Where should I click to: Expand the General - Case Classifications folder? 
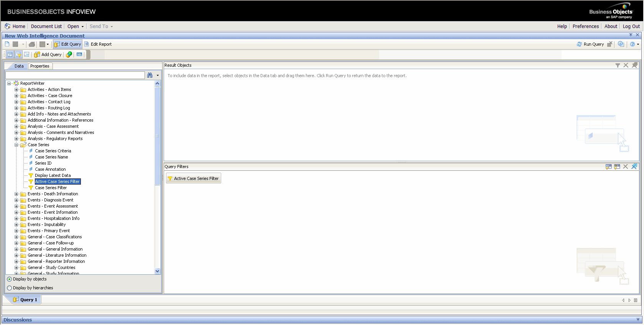[16, 237]
